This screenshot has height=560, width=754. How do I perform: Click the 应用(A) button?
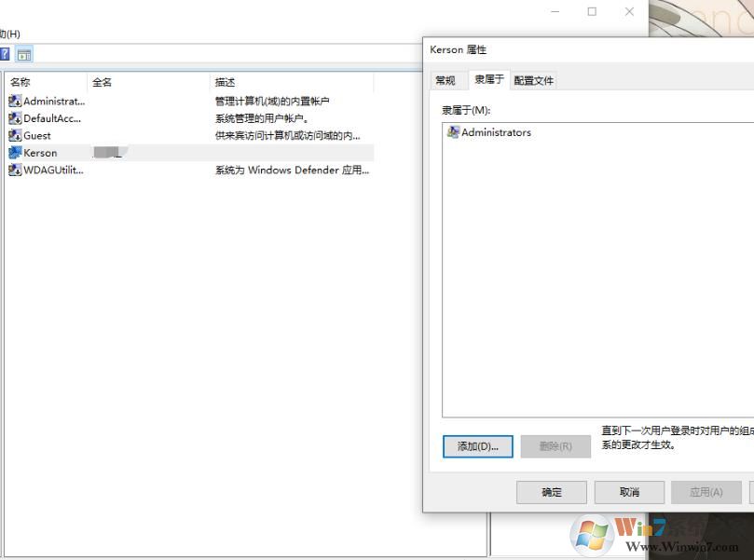706,492
